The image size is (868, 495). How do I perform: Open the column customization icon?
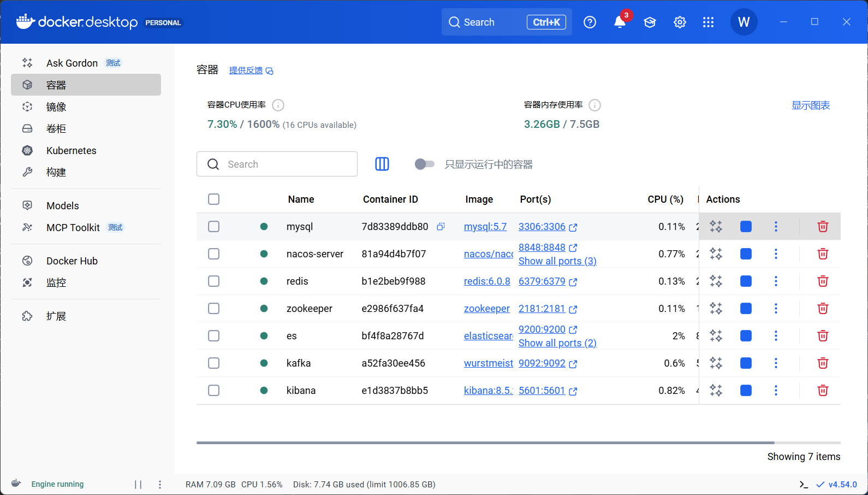[x=382, y=164]
